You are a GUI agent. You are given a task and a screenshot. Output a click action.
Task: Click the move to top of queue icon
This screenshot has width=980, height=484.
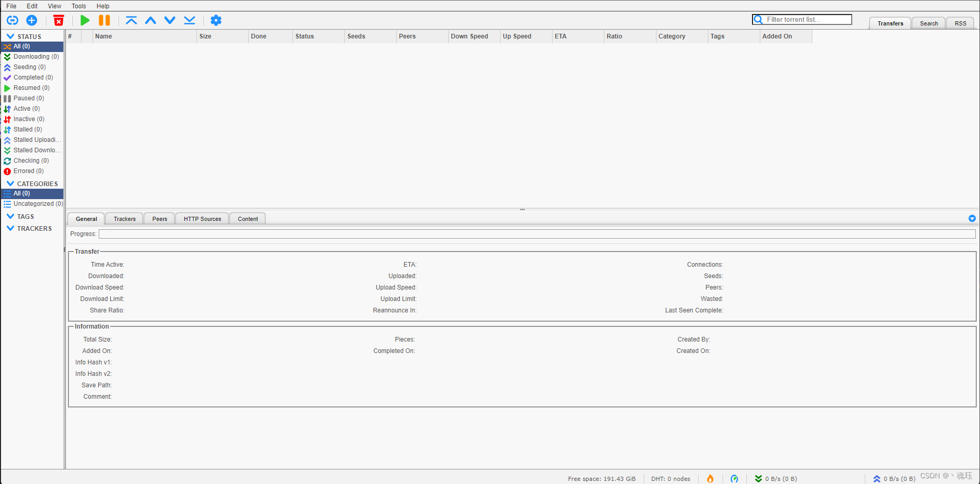pyautogui.click(x=131, y=20)
